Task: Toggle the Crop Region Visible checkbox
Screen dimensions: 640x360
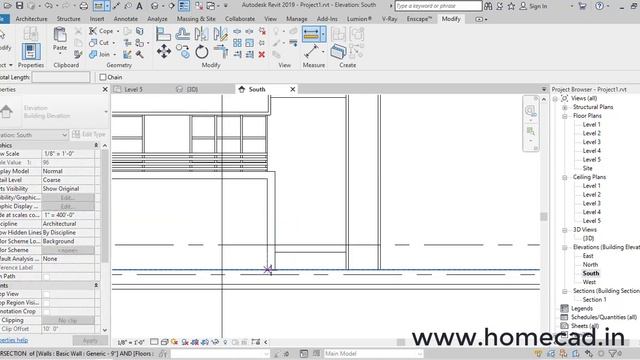Action: [46, 303]
